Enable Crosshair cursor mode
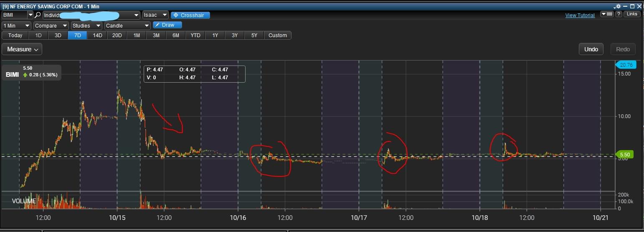Viewport: 644px width, 232px height. point(190,15)
